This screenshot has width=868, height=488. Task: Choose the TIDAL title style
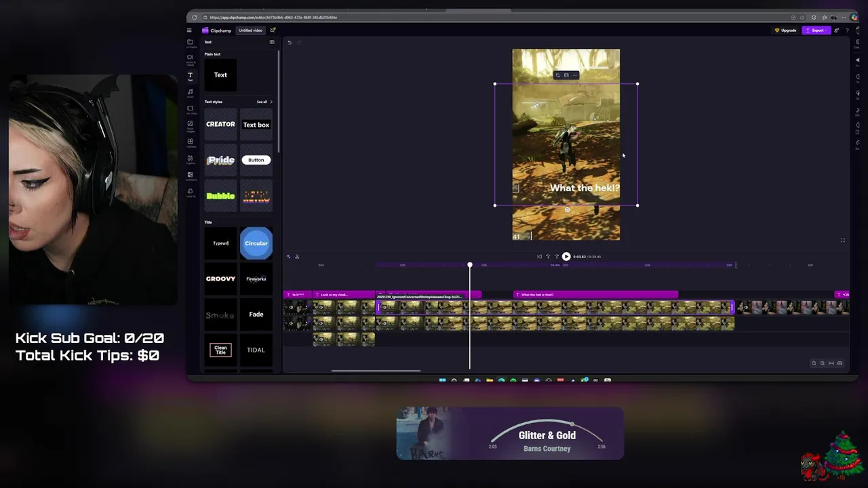[x=256, y=350]
